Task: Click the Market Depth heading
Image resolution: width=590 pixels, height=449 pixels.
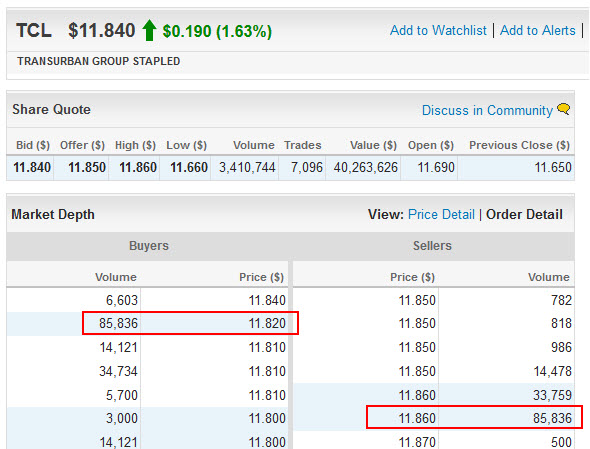Action: click(53, 215)
